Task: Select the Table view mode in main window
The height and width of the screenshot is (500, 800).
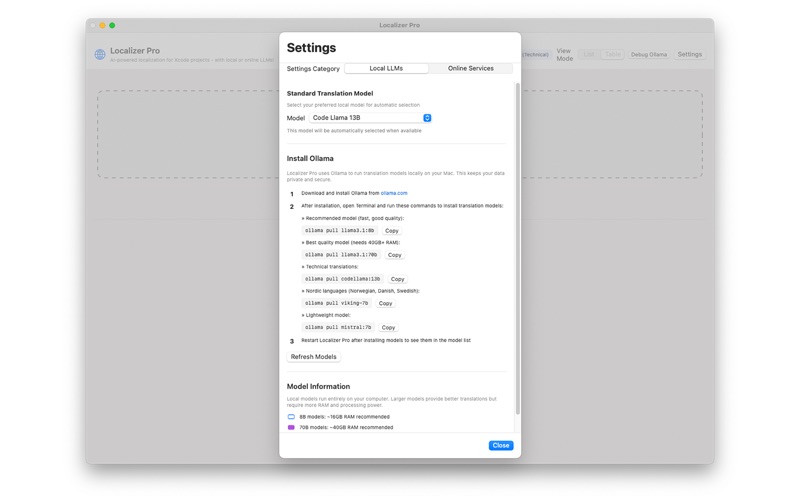Action: coord(613,54)
